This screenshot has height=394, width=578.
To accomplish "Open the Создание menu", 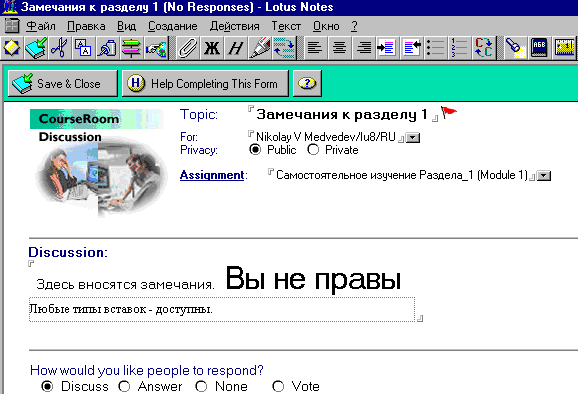I will 173,26.
